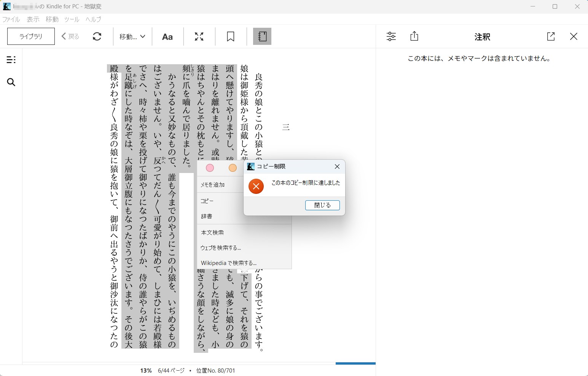Click the sync refresh icon
This screenshot has width=588, height=376.
click(x=97, y=36)
